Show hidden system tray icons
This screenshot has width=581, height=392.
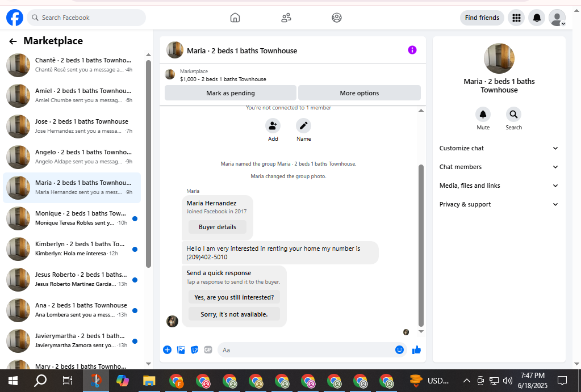click(x=466, y=381)
